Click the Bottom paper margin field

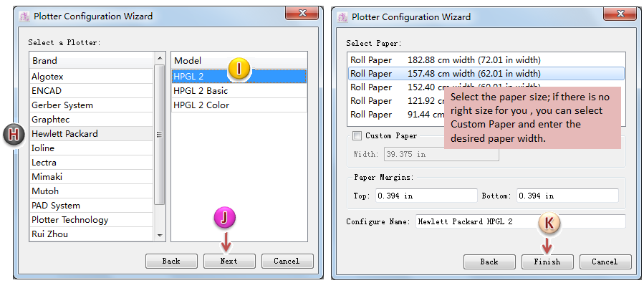[x=567, y=196]
